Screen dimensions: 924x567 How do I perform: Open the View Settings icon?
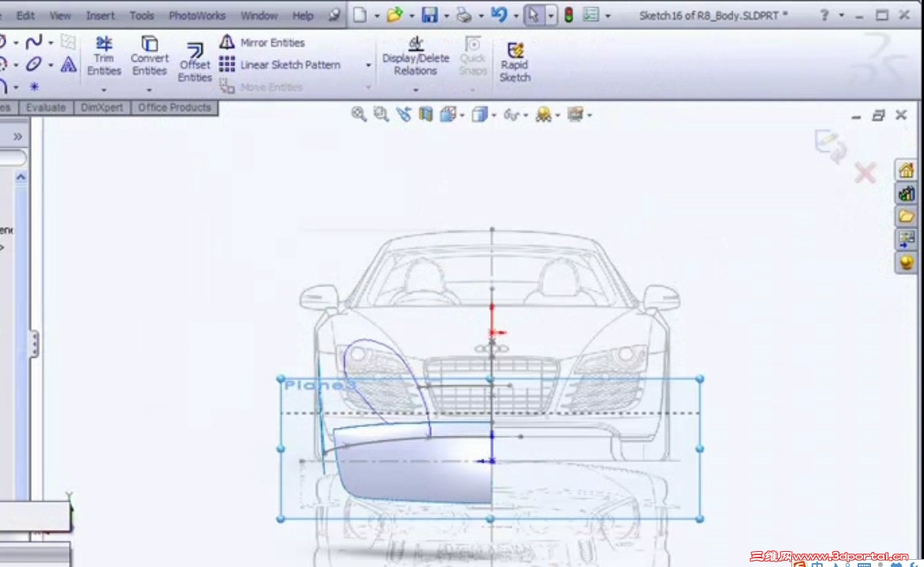point(575,114)
